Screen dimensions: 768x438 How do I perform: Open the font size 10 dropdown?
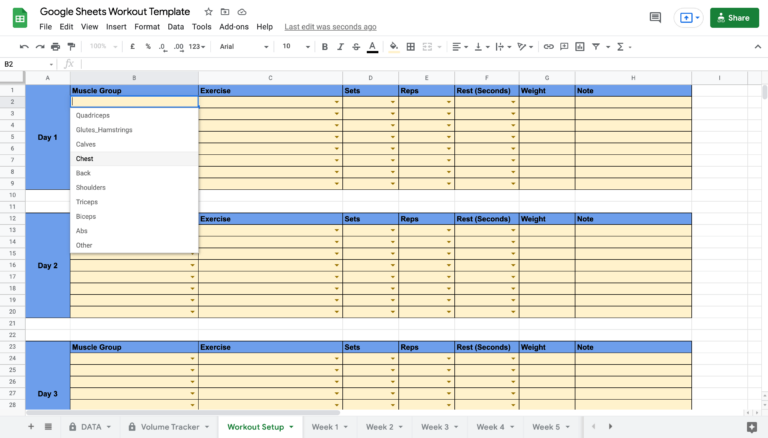tap(296, 47)
